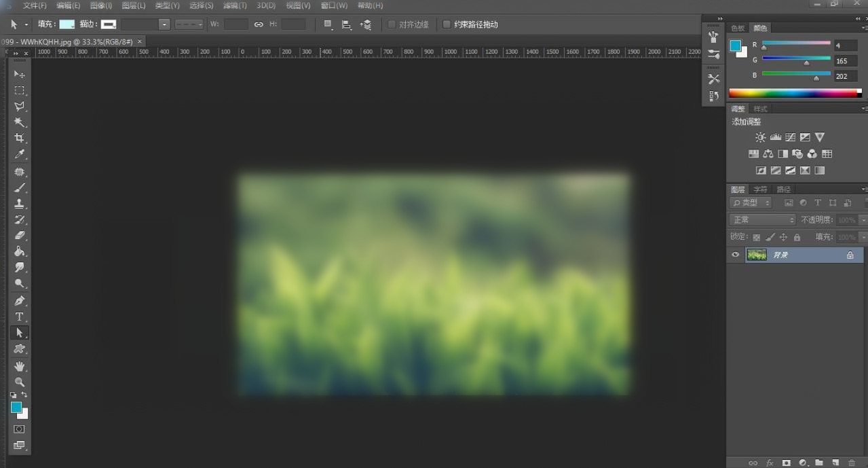Choose the Zoom tool in toolbar

(19, 382)
